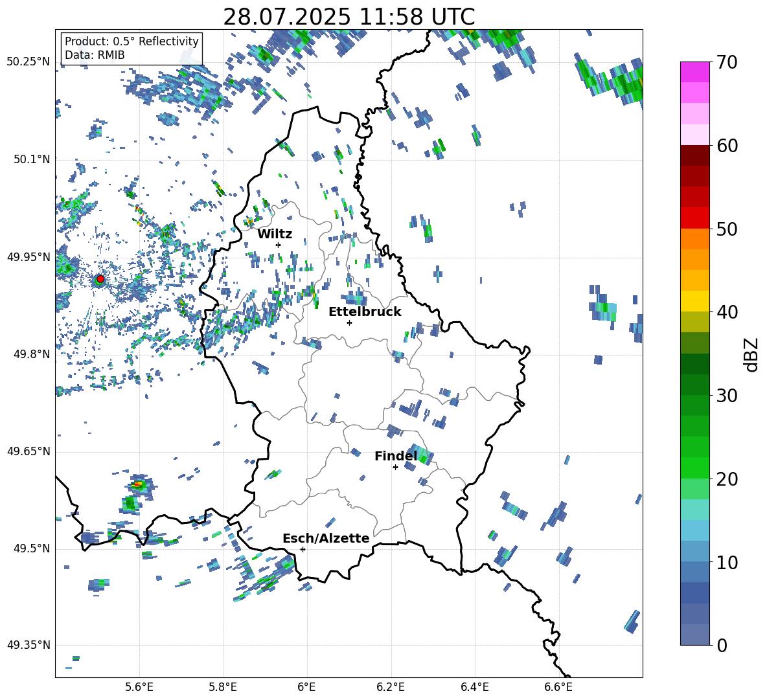Click the 6.2°E longitude label

(391, 687)
